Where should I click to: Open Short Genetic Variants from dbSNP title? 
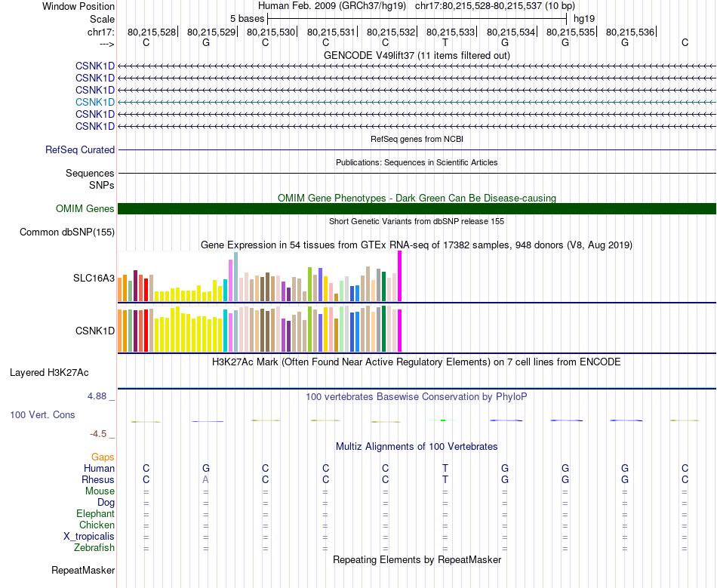417,221
